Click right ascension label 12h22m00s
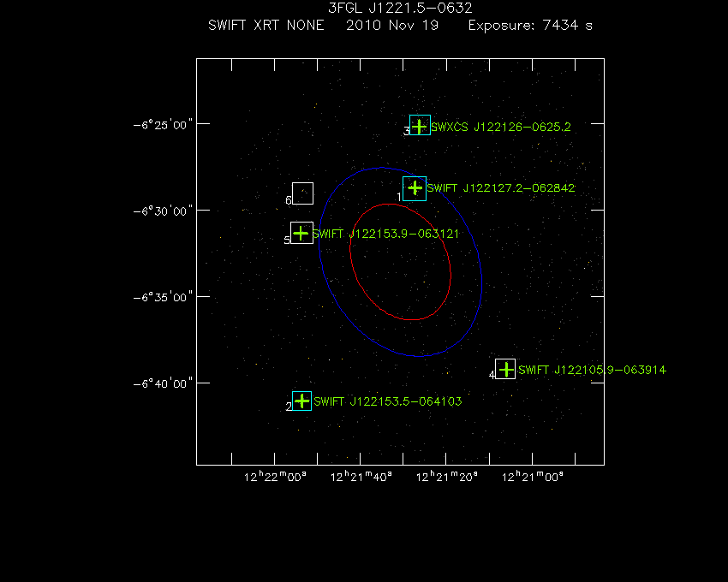This screenshot has width=728, height=582. coord(275,476)
